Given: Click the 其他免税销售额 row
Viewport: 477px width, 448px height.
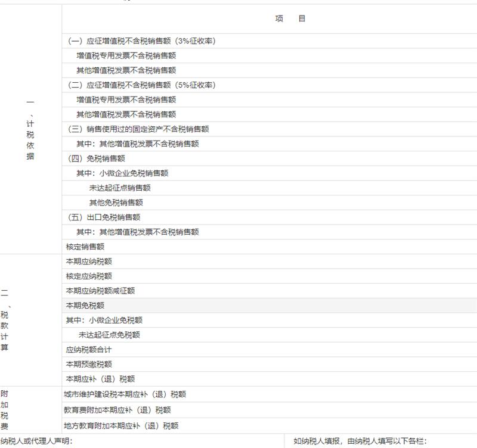Looking at the screenshot, I should pyautogui.click(x=116, y=203).
